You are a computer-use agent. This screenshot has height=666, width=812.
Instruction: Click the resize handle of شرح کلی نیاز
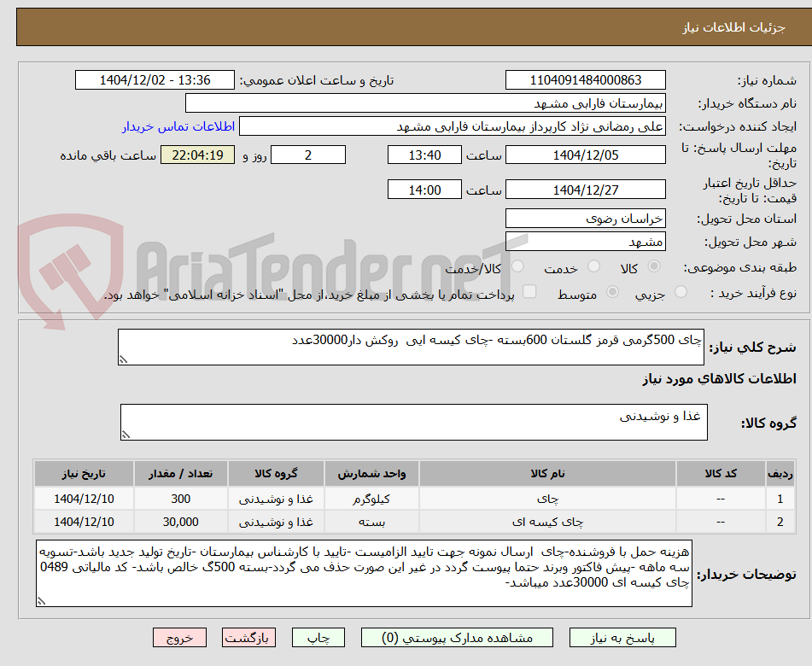[123, 359]
